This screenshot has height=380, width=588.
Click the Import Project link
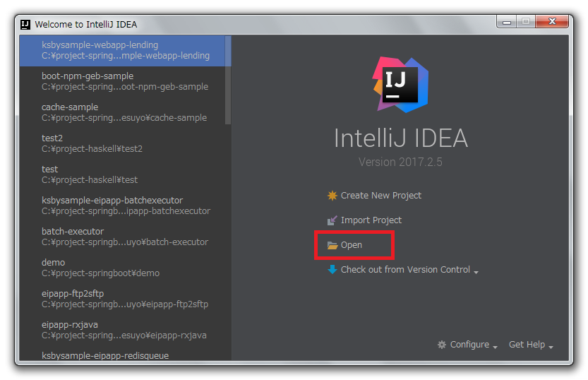(x=371, y=220)
